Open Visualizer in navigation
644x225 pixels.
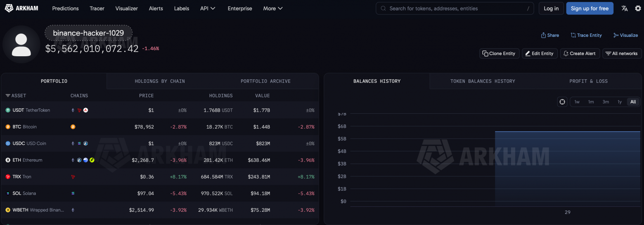tap(127, 8)
